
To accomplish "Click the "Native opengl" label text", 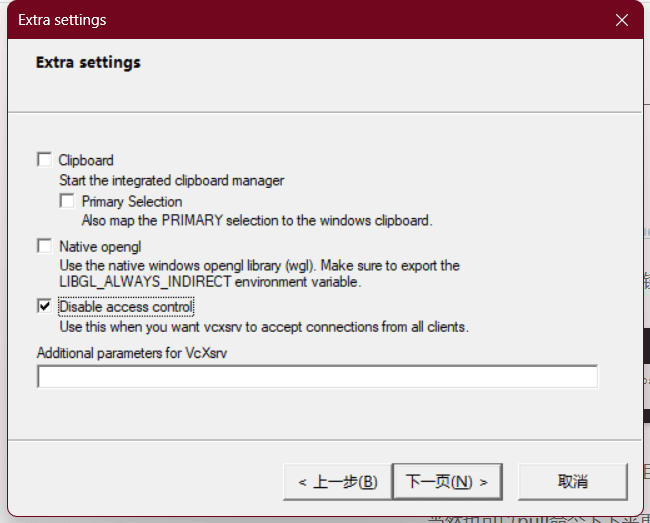I will [100, 246].
